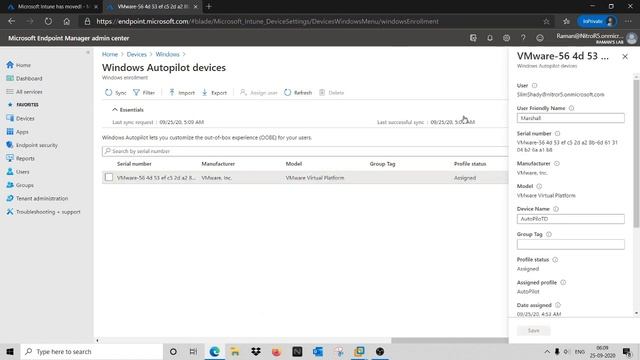The image size is (640, 360).
Task: Click VMware Virtual Platform model cell
Action: tap(315, 178)
